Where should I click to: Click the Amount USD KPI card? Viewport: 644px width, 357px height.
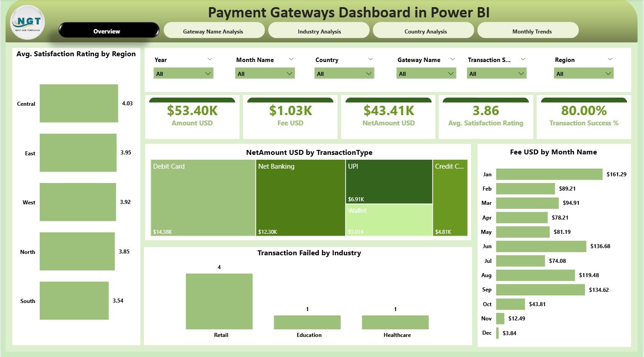192,116
